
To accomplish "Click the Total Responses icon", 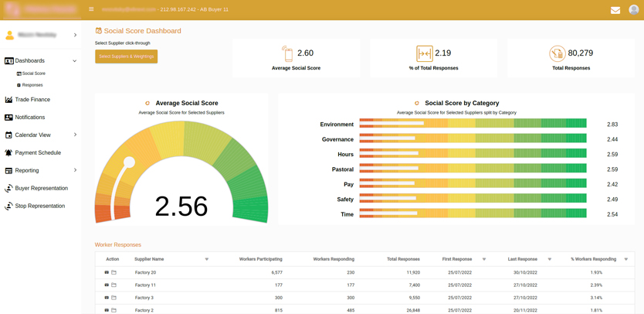I will tap(557, 53).
